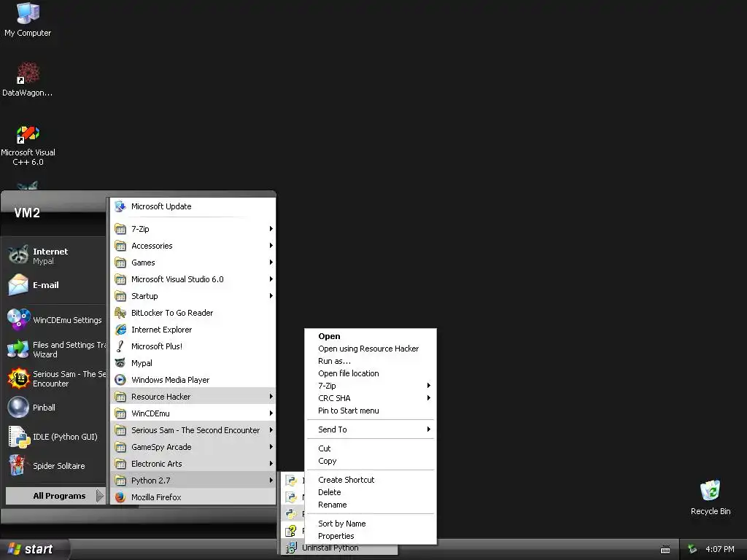Click the Microsoft Plus! exclamation icon
The height and width of the screenshot is (560, 747).
pyautogui.click(x=120, y=346)
